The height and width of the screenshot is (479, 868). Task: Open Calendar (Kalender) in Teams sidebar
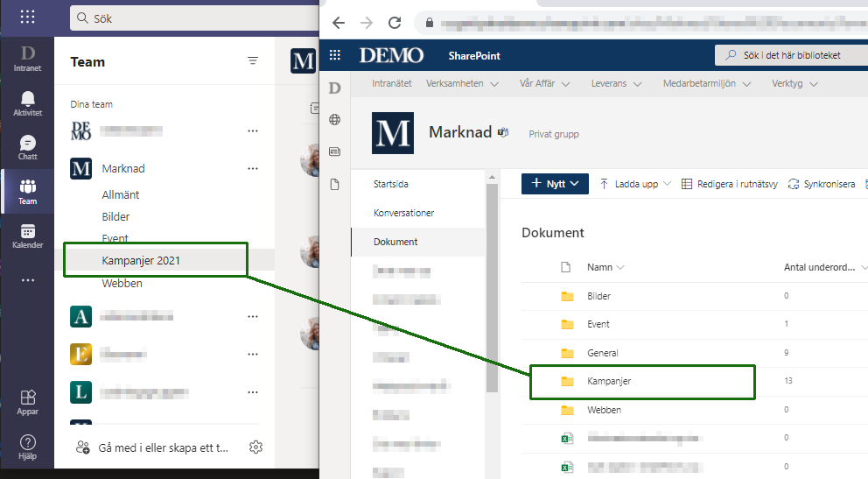click(x=27, y=236)
